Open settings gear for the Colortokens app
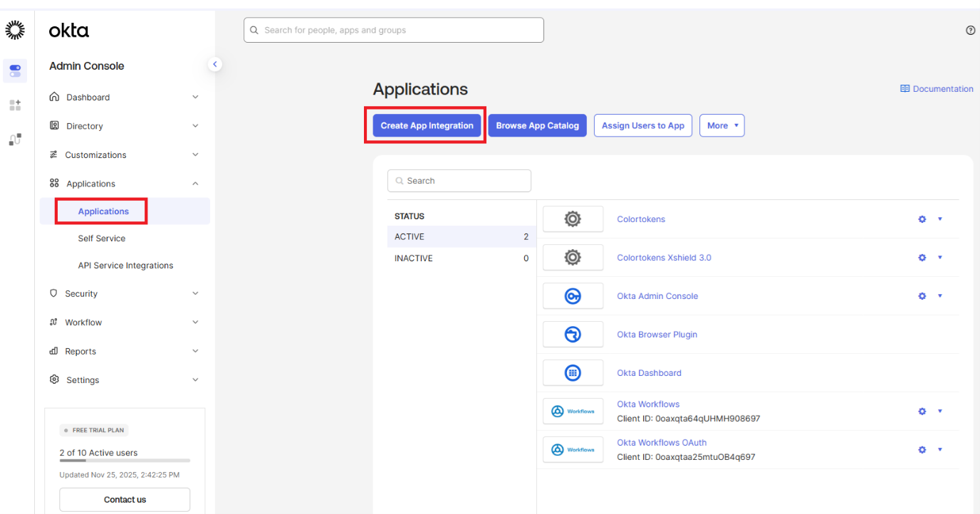Screen dimensions: 980x514 click(x=922, y=219)
